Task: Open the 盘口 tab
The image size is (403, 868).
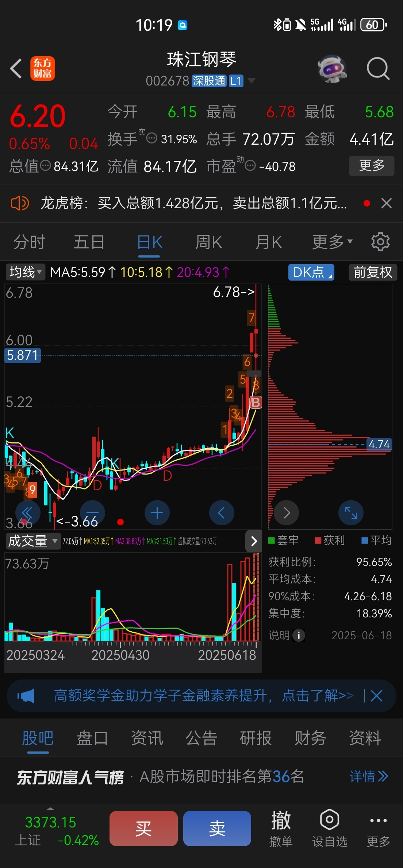Action: (x=92, y=738)
